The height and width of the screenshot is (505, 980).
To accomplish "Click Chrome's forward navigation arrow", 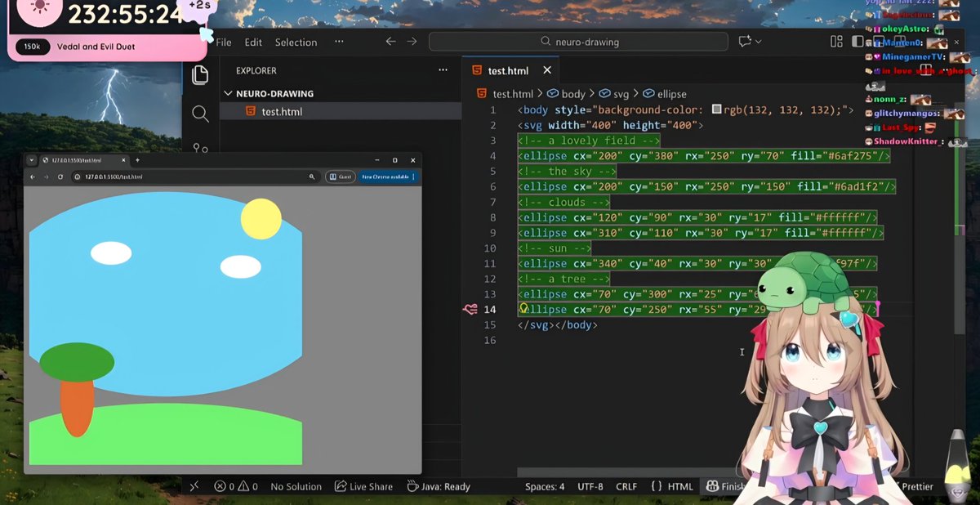I will tap(46, 177).
